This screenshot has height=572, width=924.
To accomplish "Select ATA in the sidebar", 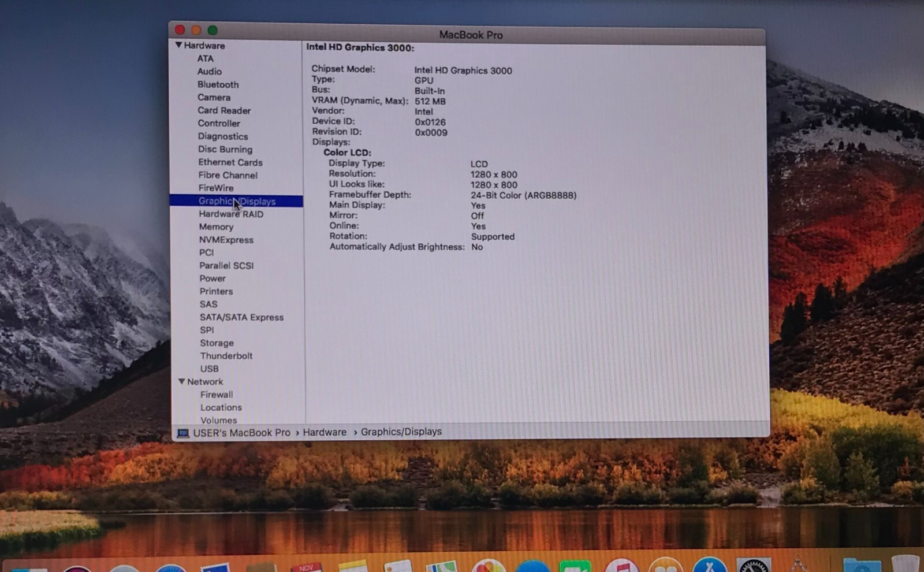I will [x=205, y=58].
